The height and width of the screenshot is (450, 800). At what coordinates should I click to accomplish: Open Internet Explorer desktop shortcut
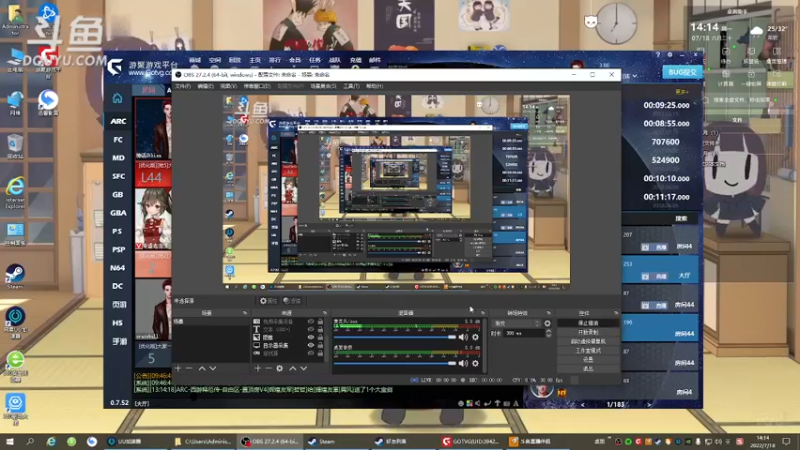15,192
